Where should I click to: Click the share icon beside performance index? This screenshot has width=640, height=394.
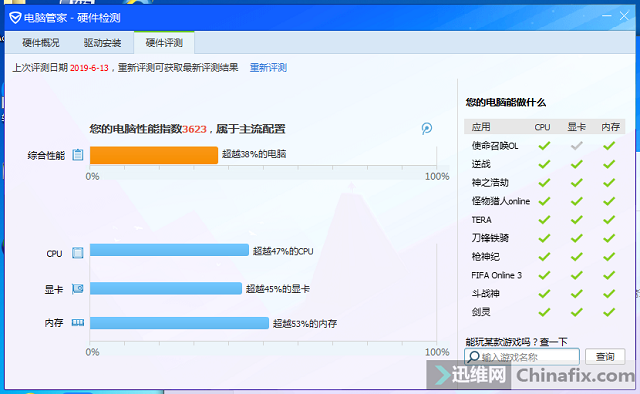tap(427, 128)
